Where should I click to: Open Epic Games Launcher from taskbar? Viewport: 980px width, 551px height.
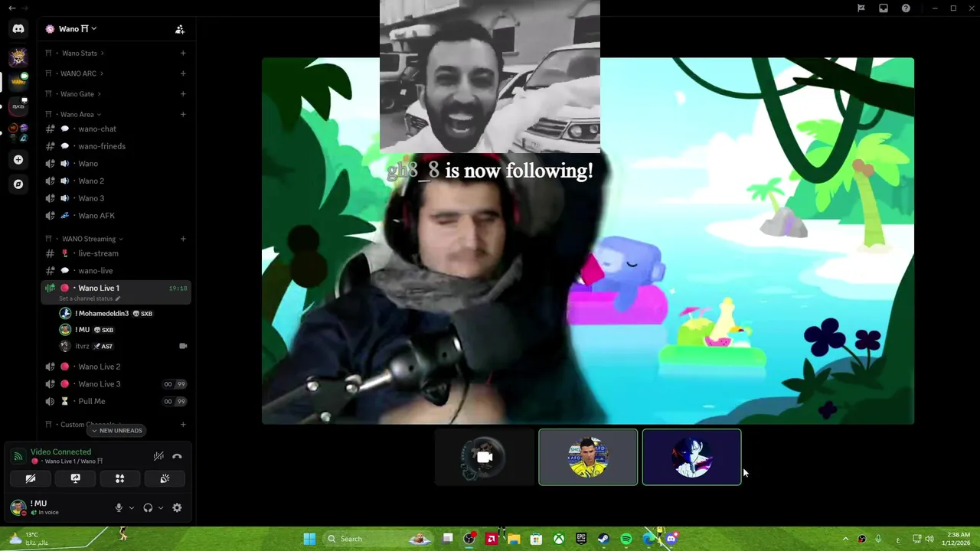(581, 539)
